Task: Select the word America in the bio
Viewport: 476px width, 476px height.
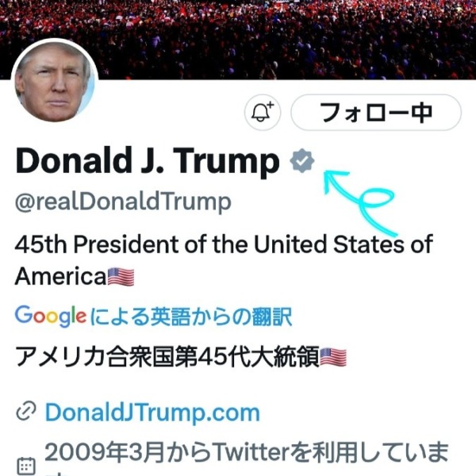Action: 60,277
